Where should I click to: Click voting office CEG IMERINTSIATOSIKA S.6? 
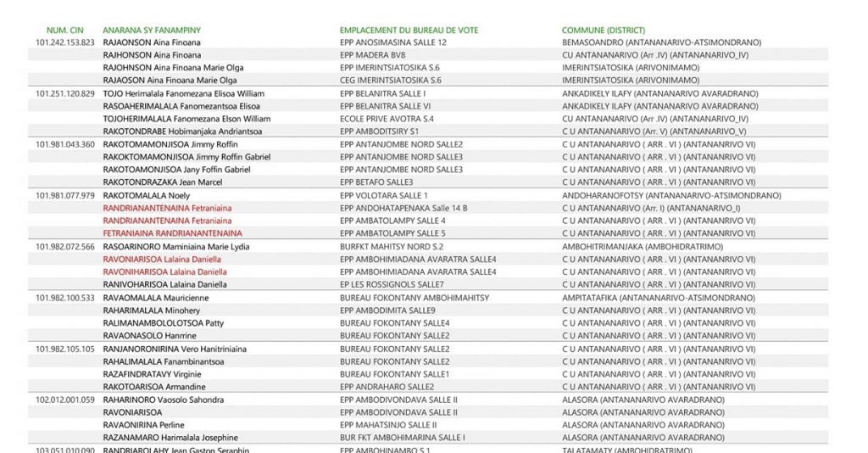point(392,80)
